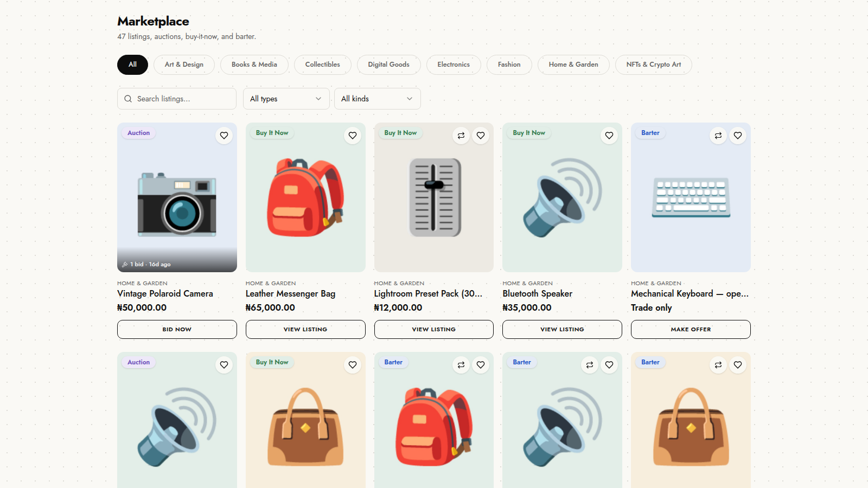This screenshot has height=488, width=868.
Task: Click the swap arrows on the Barter handbag card
Action: 718,365
